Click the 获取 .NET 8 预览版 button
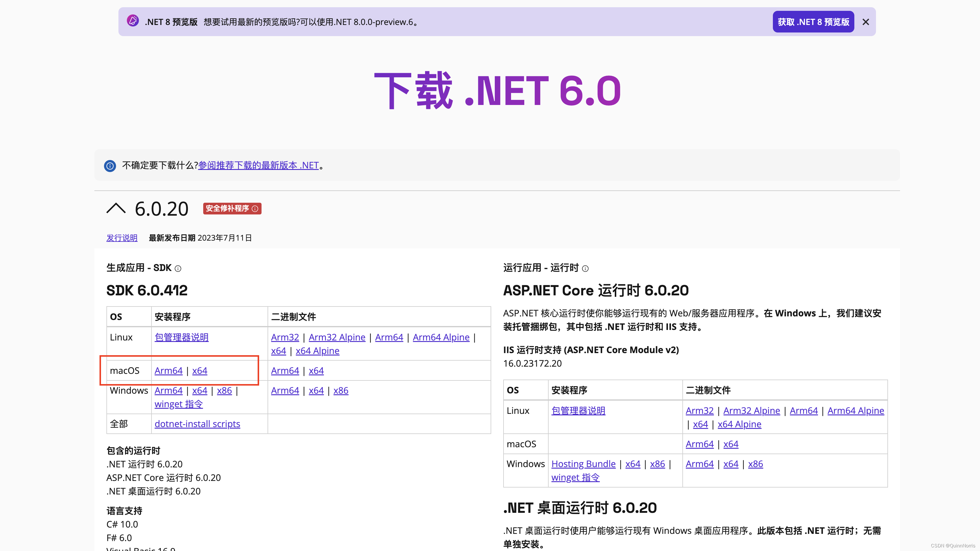980x551 pixels. [813, 22]
